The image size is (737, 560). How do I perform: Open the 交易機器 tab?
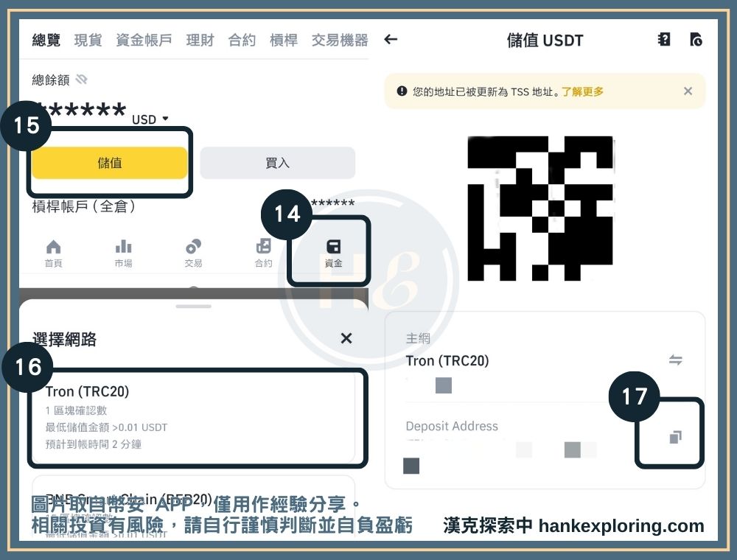coord(339,41)
